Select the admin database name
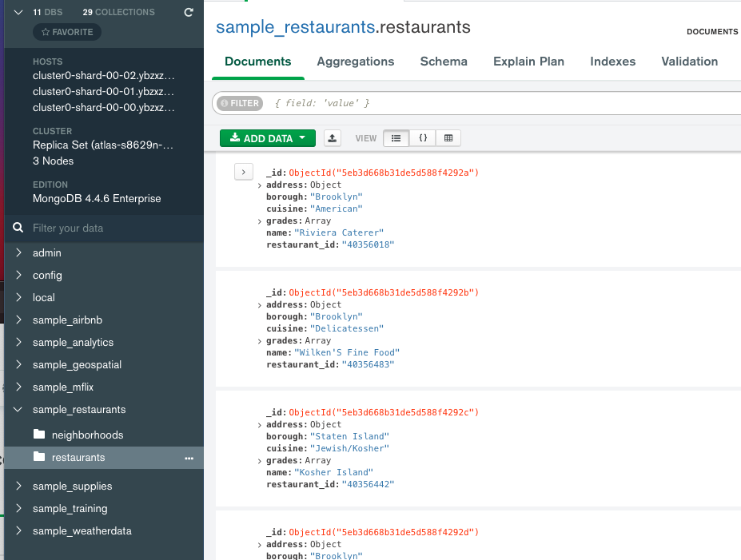The image size is (741, 560). [47, 252]
